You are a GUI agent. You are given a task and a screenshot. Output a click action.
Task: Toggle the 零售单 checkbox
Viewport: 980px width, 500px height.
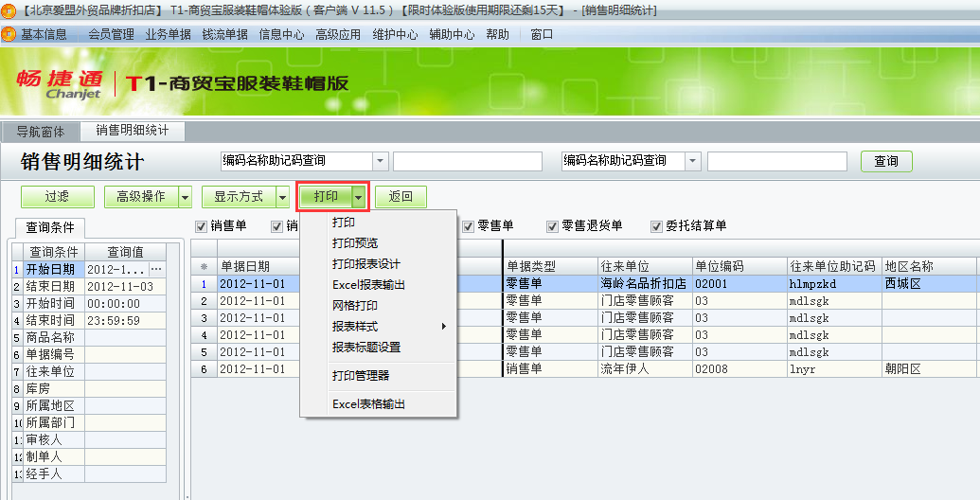[468, 226]
